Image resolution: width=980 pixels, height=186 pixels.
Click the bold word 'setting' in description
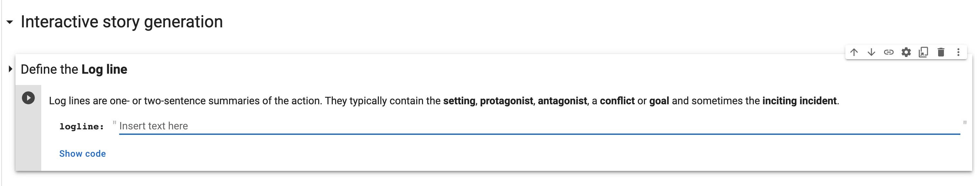click(459, 101)
